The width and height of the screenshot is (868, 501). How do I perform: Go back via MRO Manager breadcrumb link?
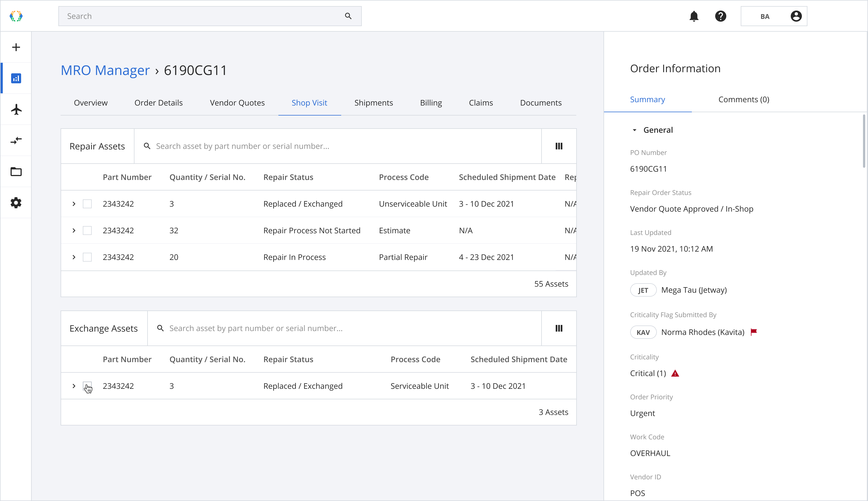(x=105, y=70)
